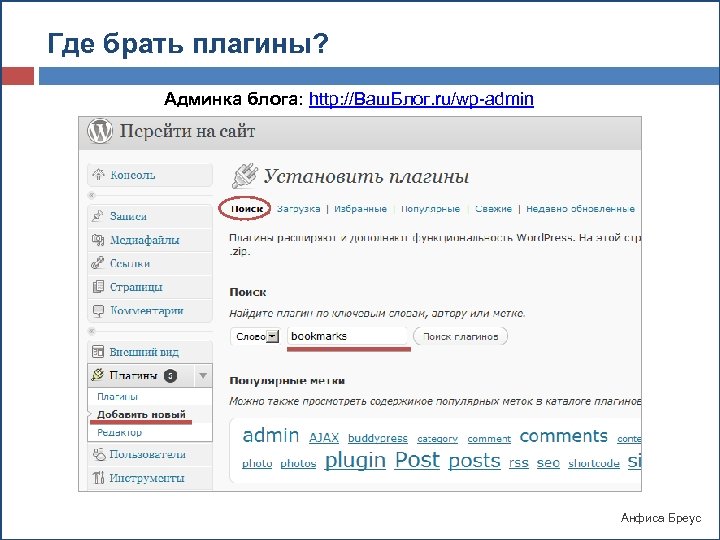Click the photos tag link
720x540 pixels.
tap(298, 464)
